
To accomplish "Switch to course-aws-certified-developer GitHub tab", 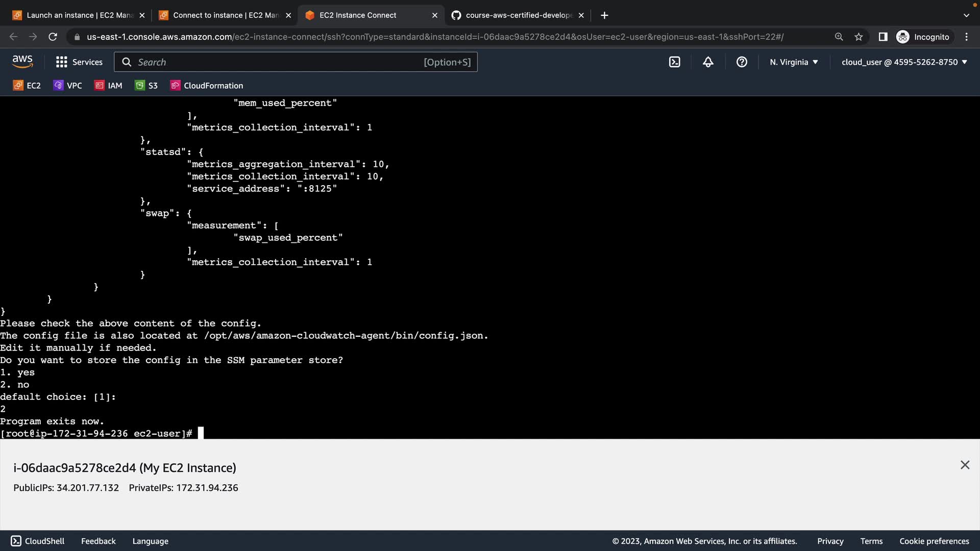I will pos(518,15).
